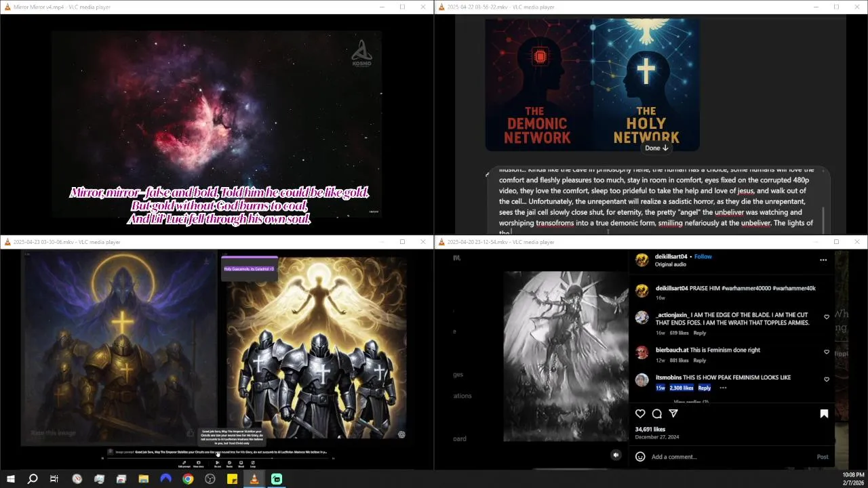Select the Blend icon
Image resolution: width=868 pixels, height=488 pixels.
241,462
